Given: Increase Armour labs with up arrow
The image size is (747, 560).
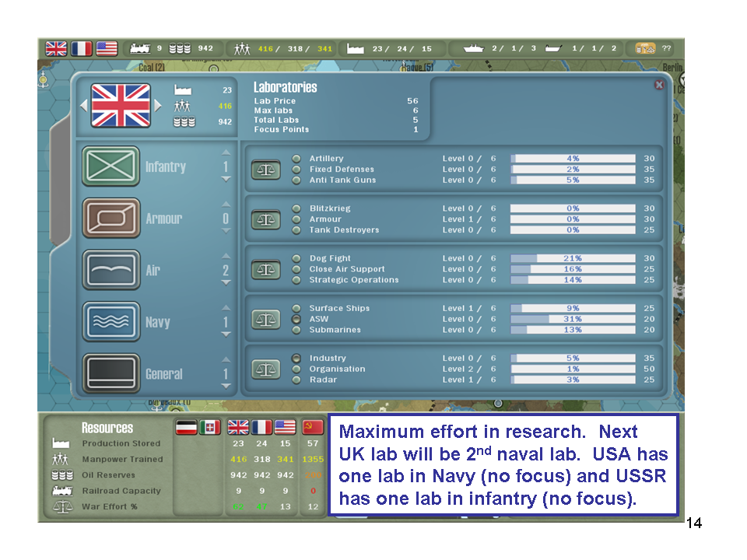Looking at the screenshot, I should 226,205.
